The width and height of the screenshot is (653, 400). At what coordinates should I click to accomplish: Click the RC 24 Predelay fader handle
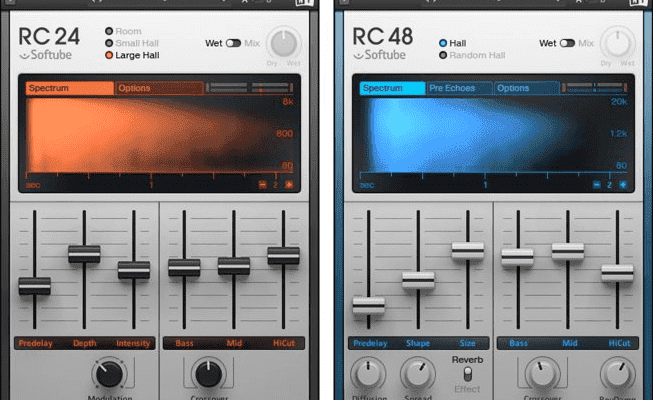(x=34, y=286)
